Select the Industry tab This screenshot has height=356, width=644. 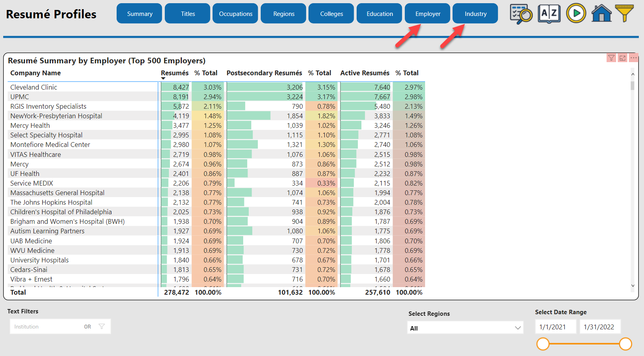475,14
